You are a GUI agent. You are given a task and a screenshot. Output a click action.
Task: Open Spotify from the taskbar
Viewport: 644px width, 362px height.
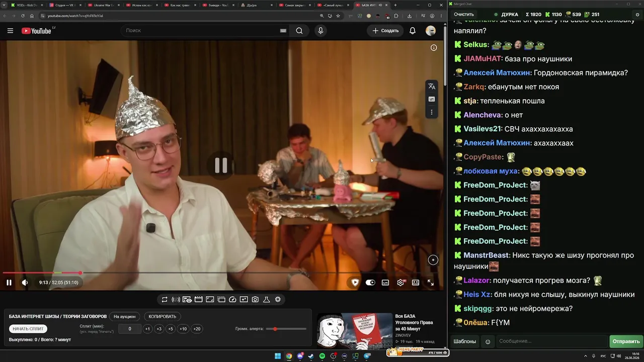322,356
